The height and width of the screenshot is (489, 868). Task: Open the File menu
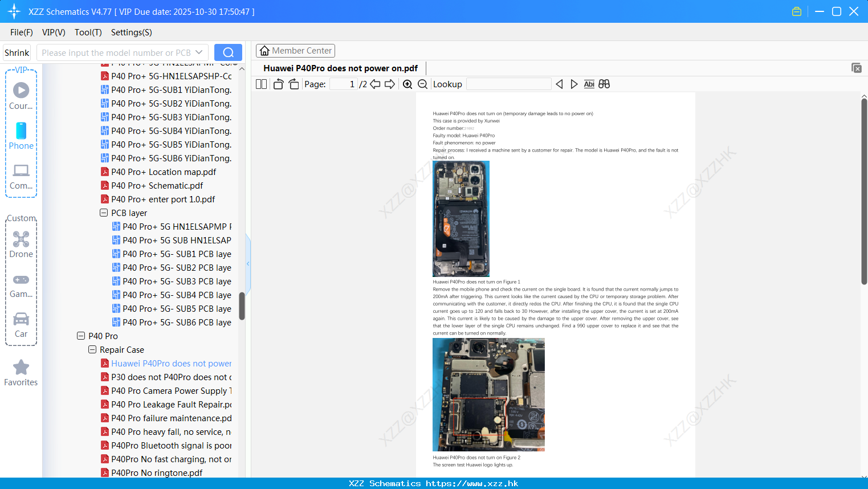(22, 32)
